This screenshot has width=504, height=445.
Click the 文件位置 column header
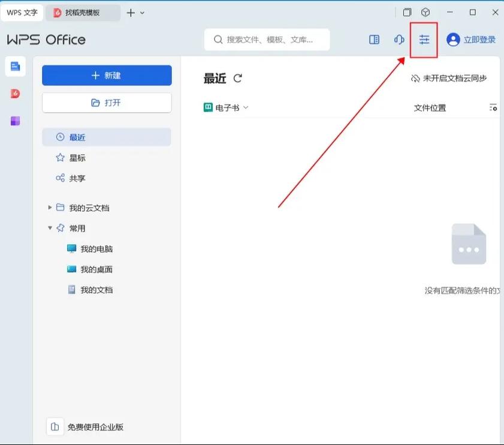coord(430,108)
